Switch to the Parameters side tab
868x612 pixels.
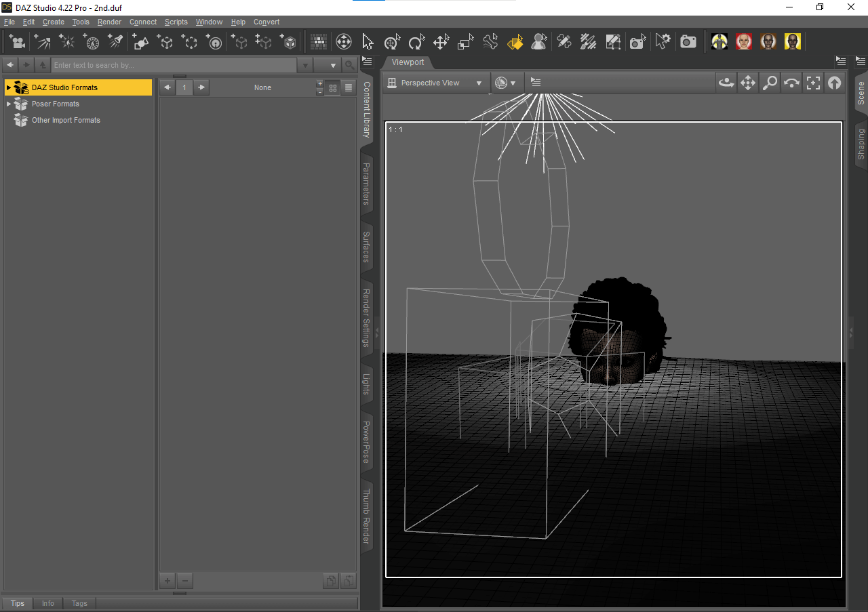click(366, 183)
